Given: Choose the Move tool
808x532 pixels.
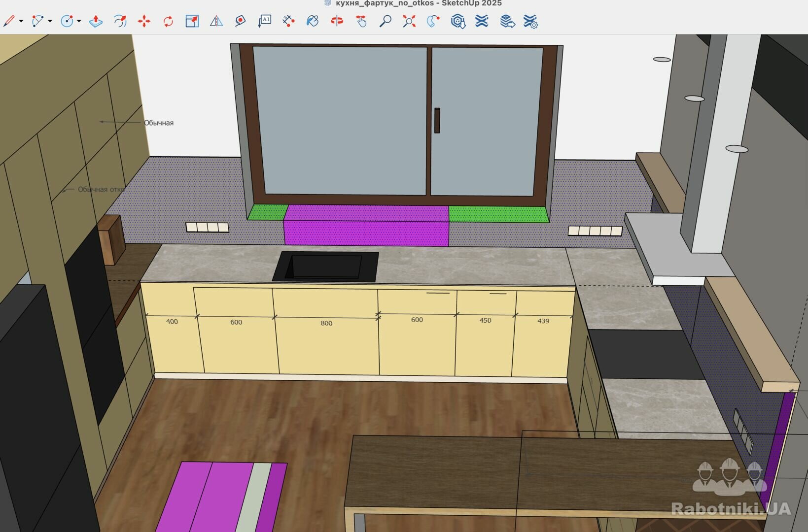Looking at the screenshot, I should click(x=144, y=21).
